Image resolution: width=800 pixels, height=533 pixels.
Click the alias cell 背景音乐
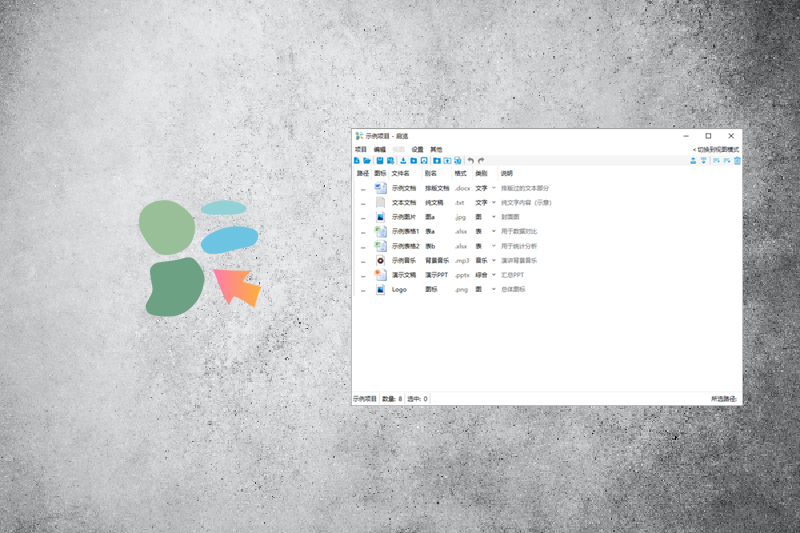[x=437, y=261]
